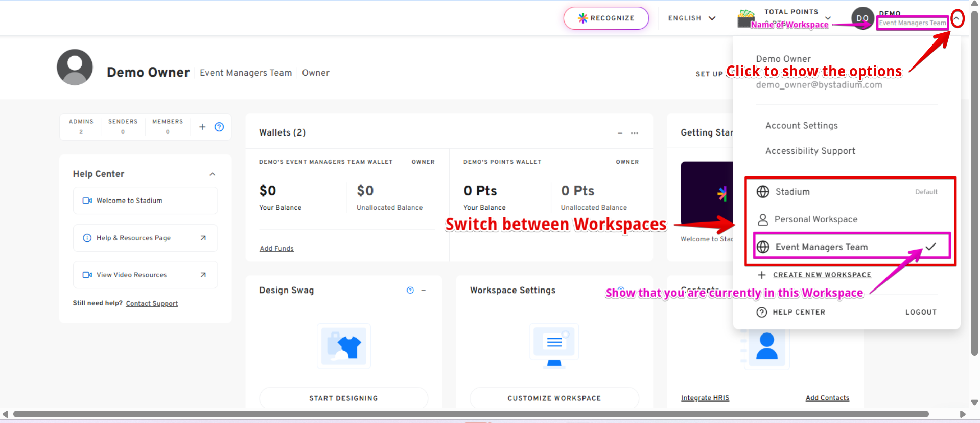Click the plus icon beside Members count
Viewport: 980px width, 423px height.
pos(202,127)
